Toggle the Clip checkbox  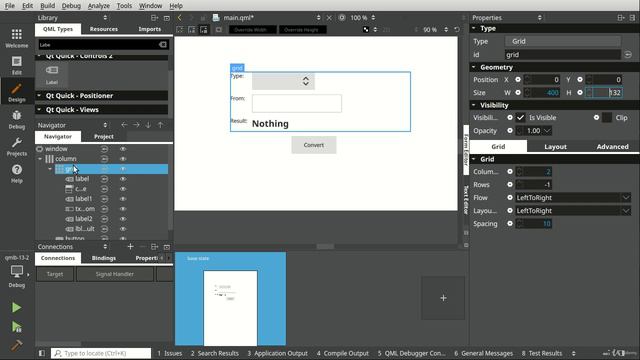pos(607,118)
